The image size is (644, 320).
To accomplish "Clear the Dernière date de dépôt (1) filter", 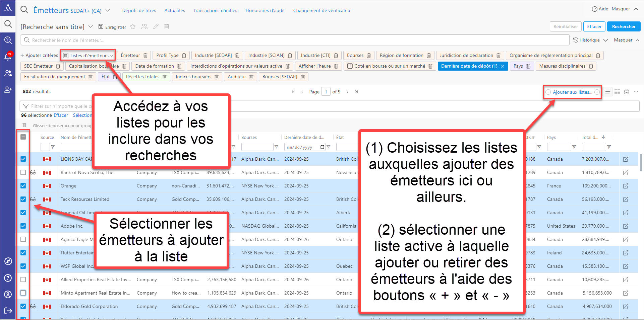I will [503, 66].
